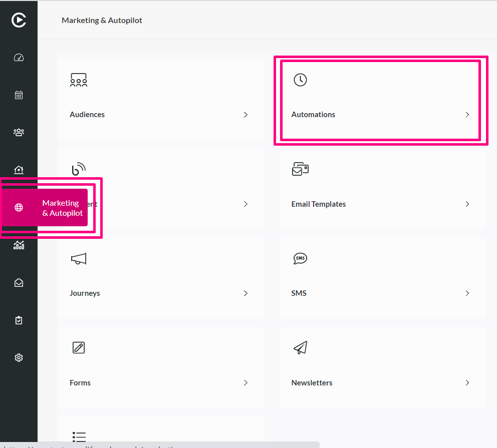Image resolution: width=497 pixels, height=448 pixels.
Task: Expand Email Templates card chevron
Action: pyautogui.click(x=467, y=204)
